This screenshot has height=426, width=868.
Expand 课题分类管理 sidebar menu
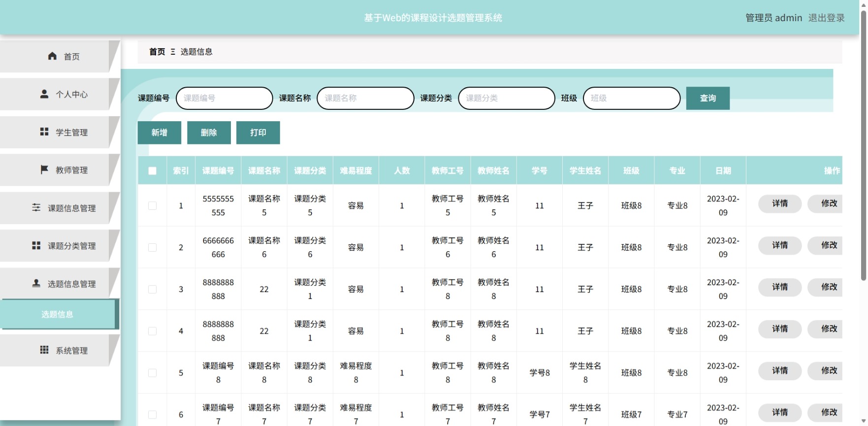click(x=60, y=246)
